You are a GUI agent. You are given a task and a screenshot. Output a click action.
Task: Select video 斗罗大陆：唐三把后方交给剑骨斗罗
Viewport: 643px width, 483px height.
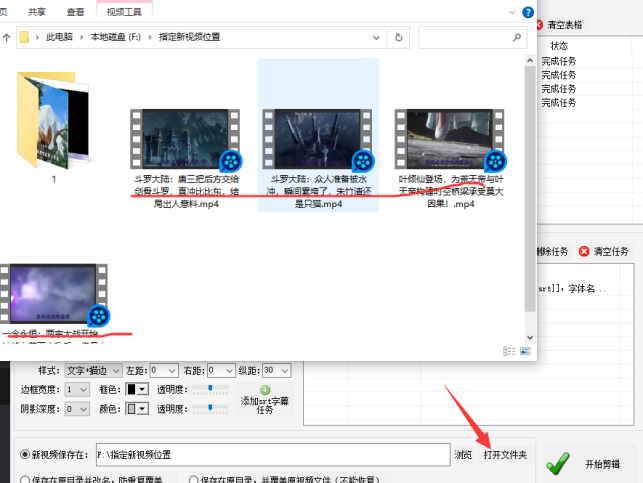click(x=186, y=159)
